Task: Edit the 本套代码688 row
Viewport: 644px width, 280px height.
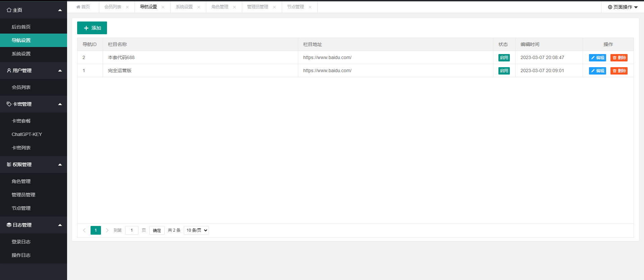Action: [x=597, y=58]
